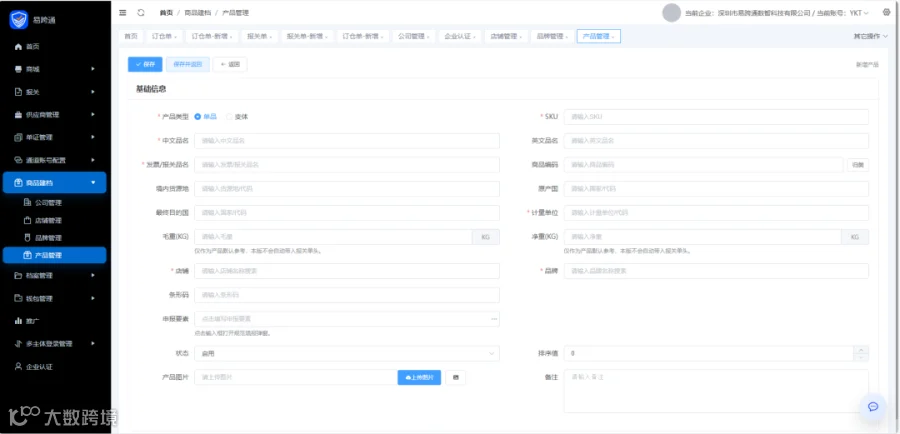Open the chat support bubble icon
The height and width of the screenshot is (434, 900).
[x=873, y=406]
